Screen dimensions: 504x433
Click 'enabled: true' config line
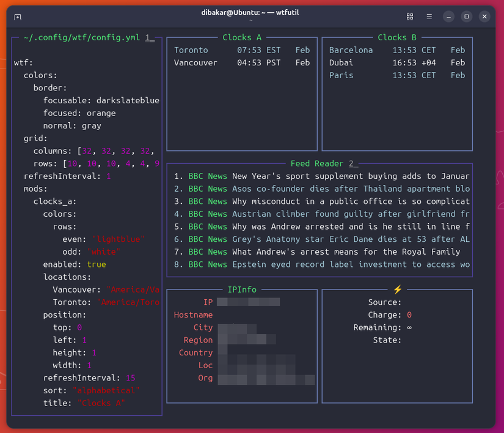point(75,264)
